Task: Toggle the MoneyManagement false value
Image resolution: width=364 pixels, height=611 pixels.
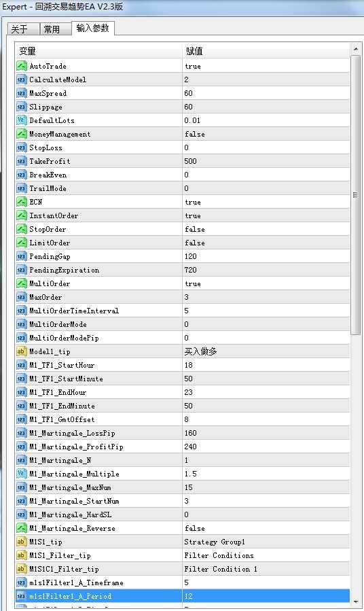Action: pos(266,134)
